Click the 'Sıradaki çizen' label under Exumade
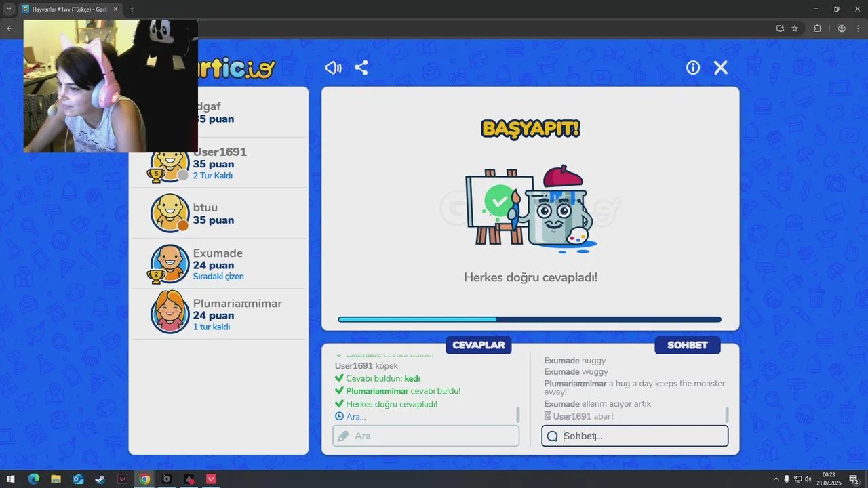 pyautogui.click(x=218, y=277)
